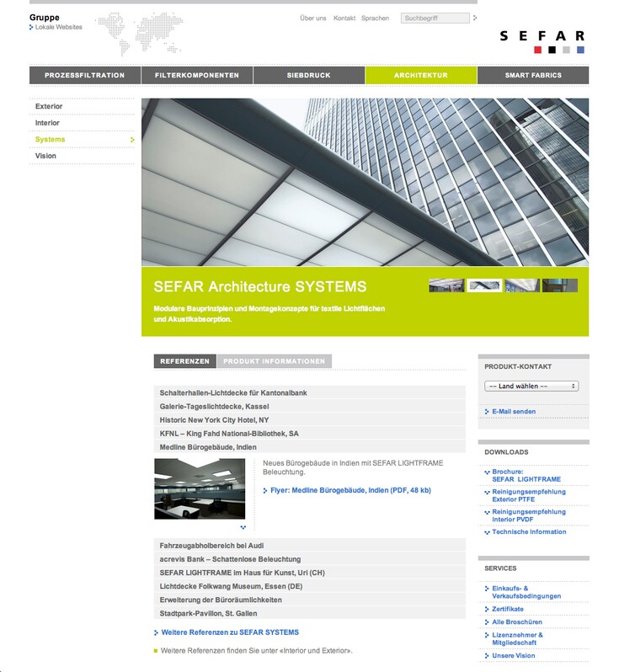
Task: Expand Stadtpark-Pavillon, St. Gallen reference
Action: click(x=310, y=613)
